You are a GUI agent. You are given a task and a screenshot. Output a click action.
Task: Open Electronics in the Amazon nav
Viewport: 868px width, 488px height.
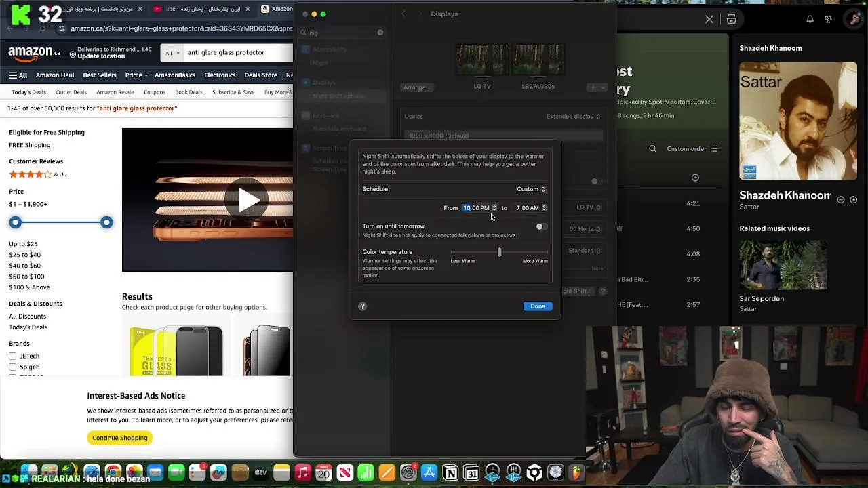220,75
